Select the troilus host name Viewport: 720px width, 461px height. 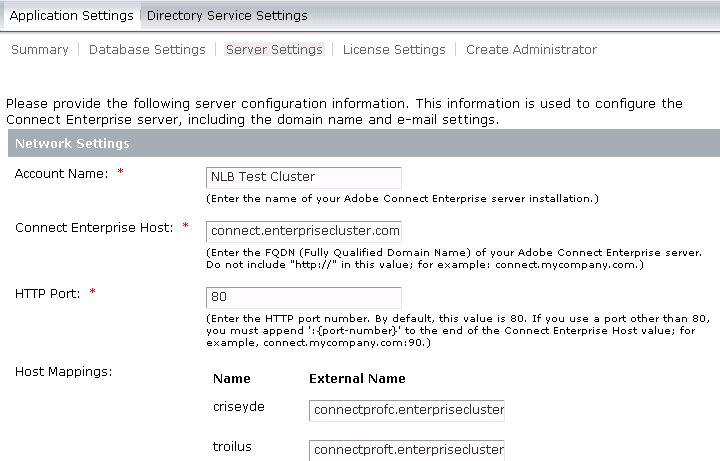click(232, 447)
